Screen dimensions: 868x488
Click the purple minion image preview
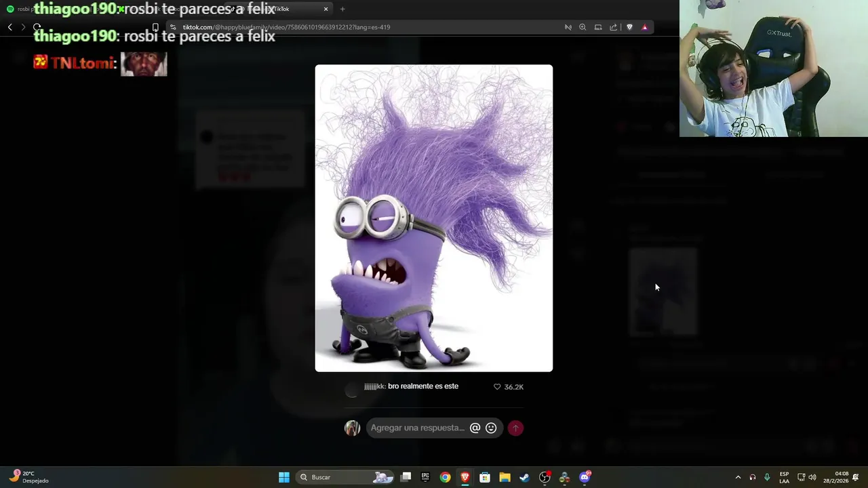[434, 218]
